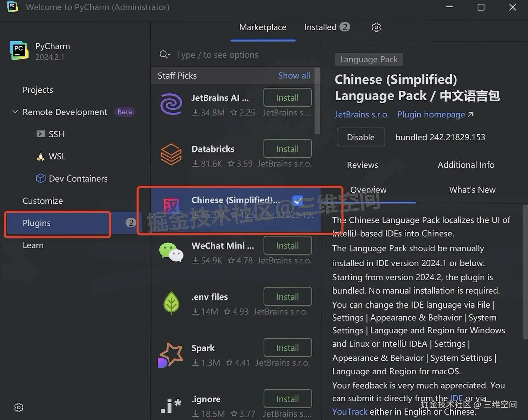Select the .env files plugin icon
Viewport: 528px width, 420px height.
click(x=171, y=303)
